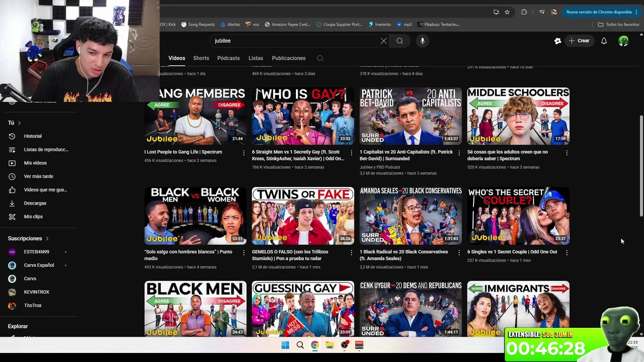Viewport: 644px width, 362px height.
Task: Open options for 1 Black Radical video
Action: (459, 252)
